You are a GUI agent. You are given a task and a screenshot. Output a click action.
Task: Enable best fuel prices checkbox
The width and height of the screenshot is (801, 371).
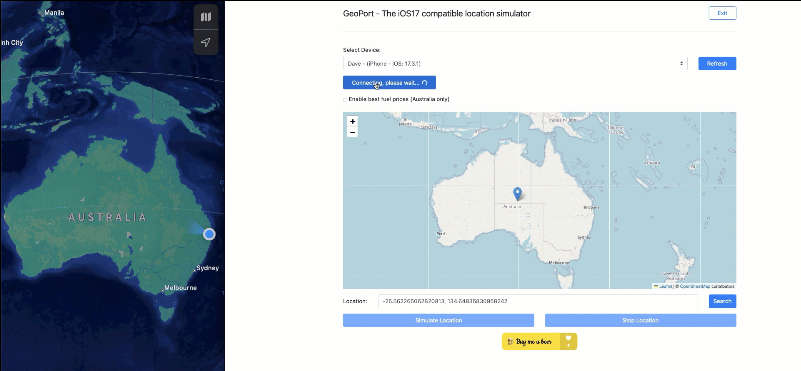[345, 99]
